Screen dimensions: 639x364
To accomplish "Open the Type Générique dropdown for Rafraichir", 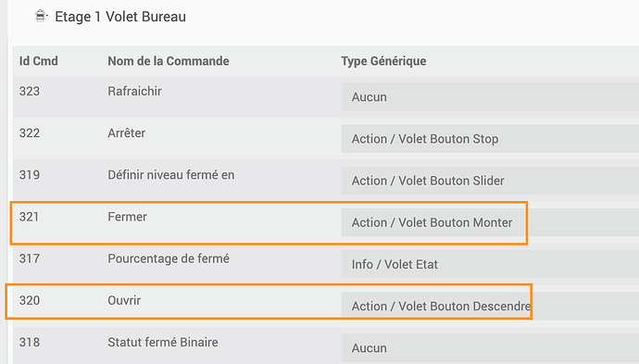I will (x=490, y=97).
